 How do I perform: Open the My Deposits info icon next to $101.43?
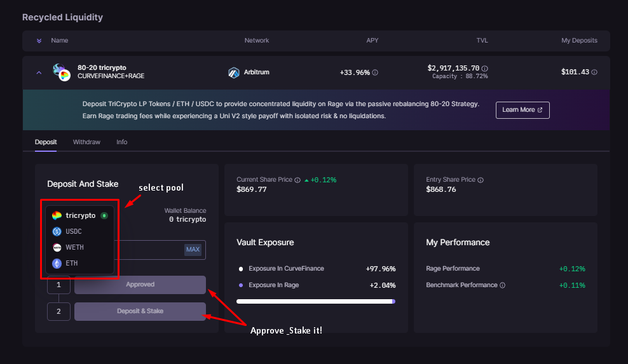(x=594, y=72)
